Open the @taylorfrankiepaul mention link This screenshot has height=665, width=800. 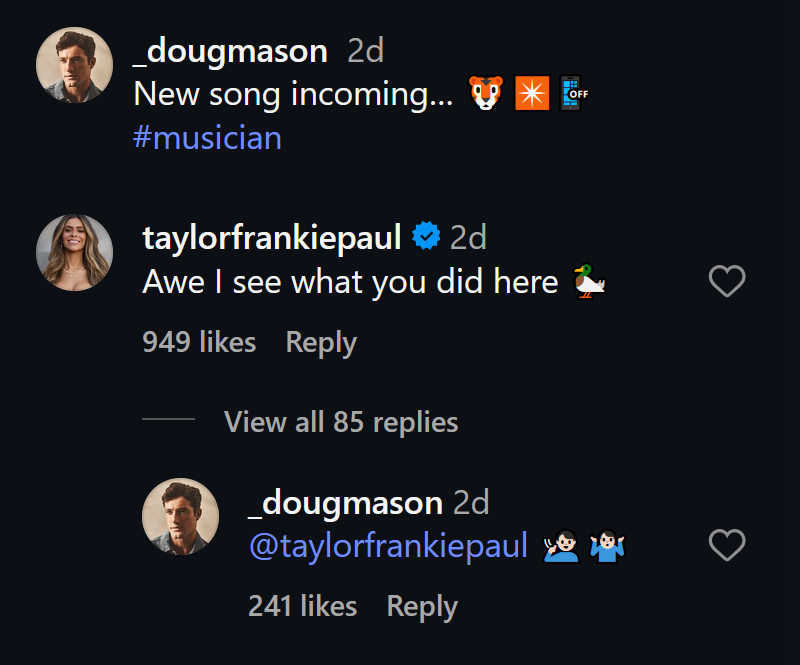[386, 546]
